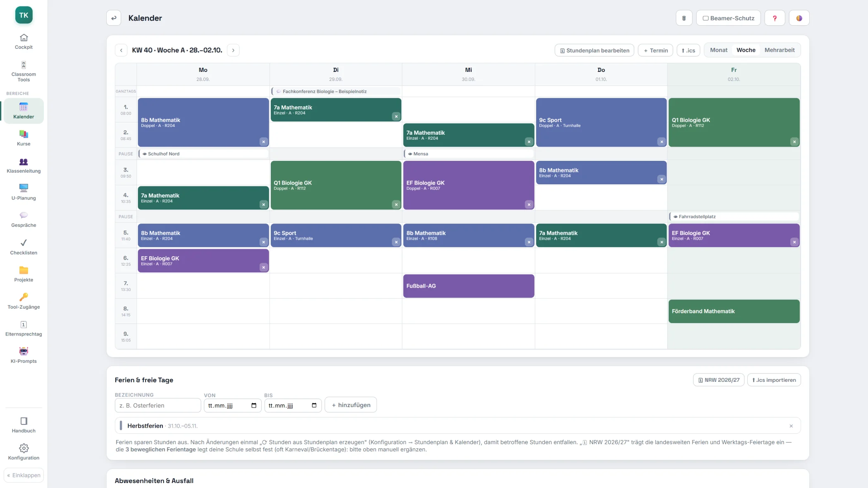
Task: Click the Fahrradstellplatz break duty
Action: (x=734, y=217)
